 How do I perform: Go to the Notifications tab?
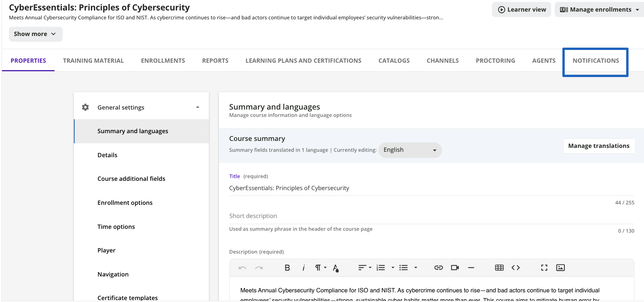596,60
